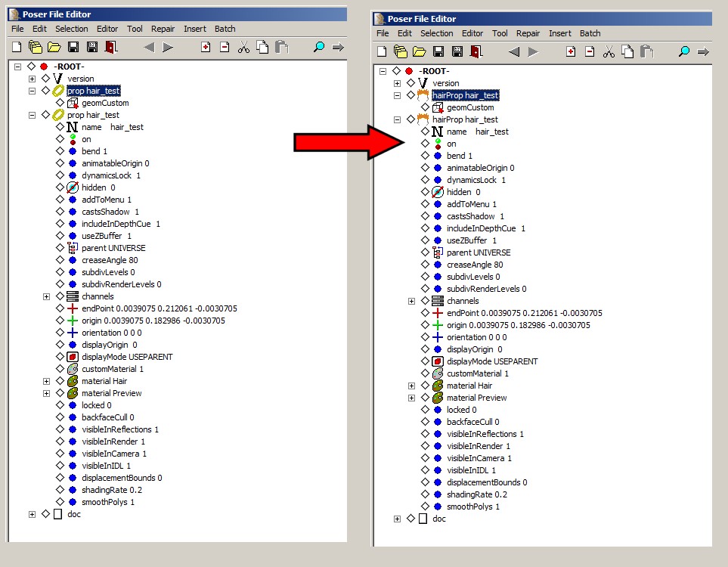Open the File menu in left window
The height and width of the screenshot is (567, 728).
(x=17, y=29)
